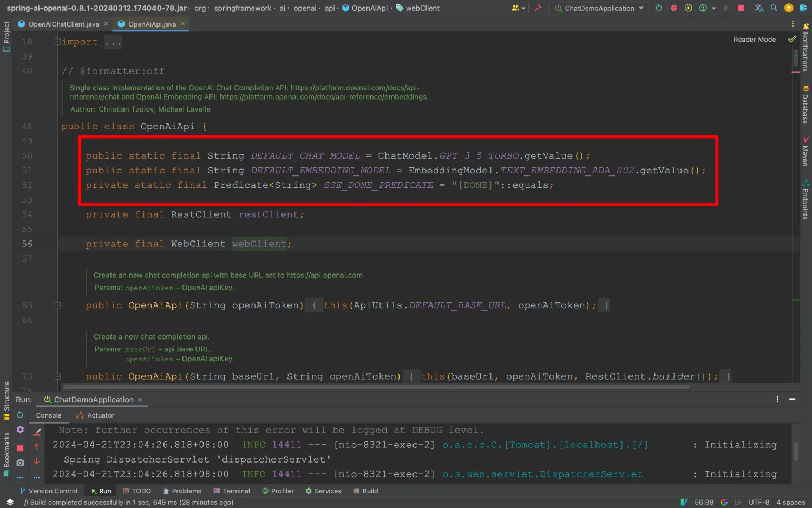Open the Profiler tool window
812x508 pixels.
278,491
